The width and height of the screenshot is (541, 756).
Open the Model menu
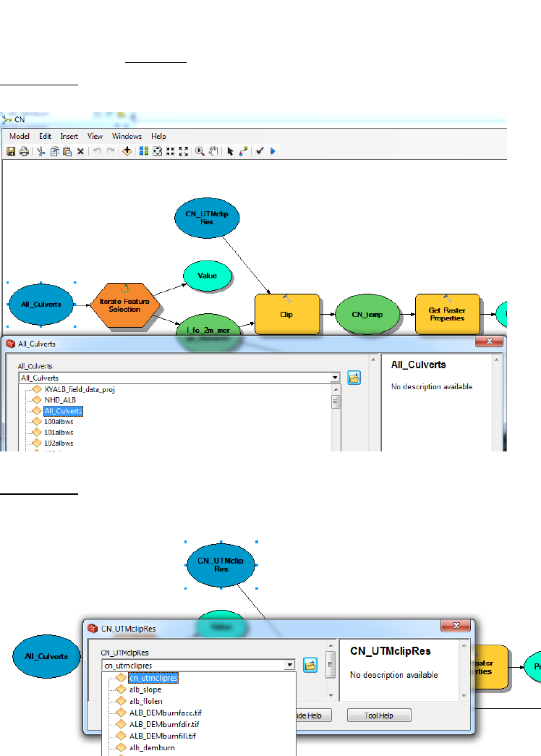point(20,137)
